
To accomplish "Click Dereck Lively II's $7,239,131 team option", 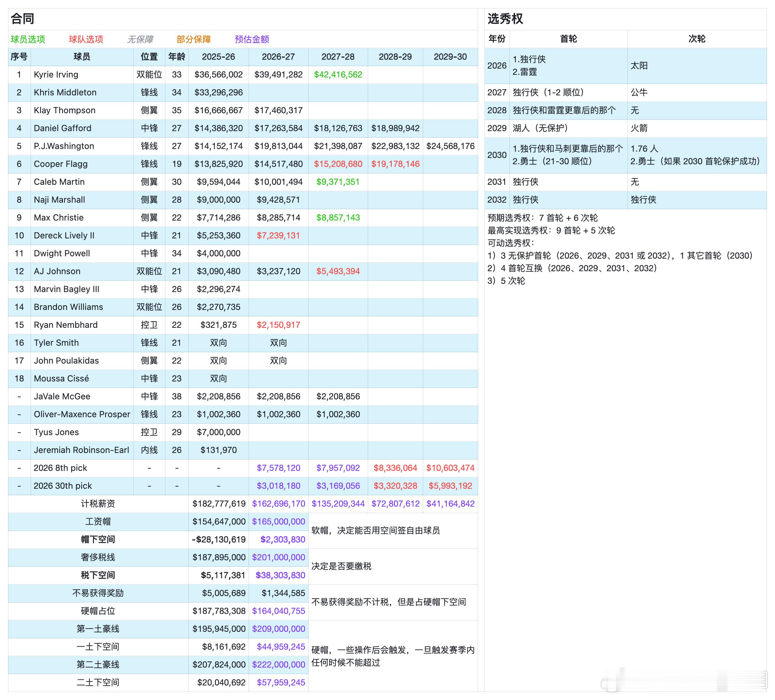I will [x=278, y=236].
